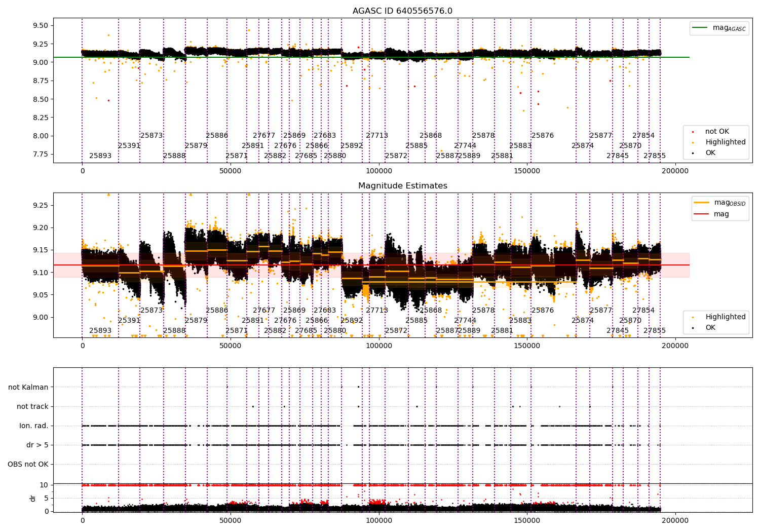Click the rotated 'dr' y-axis label
760x532 pixels.
point(33,498)
